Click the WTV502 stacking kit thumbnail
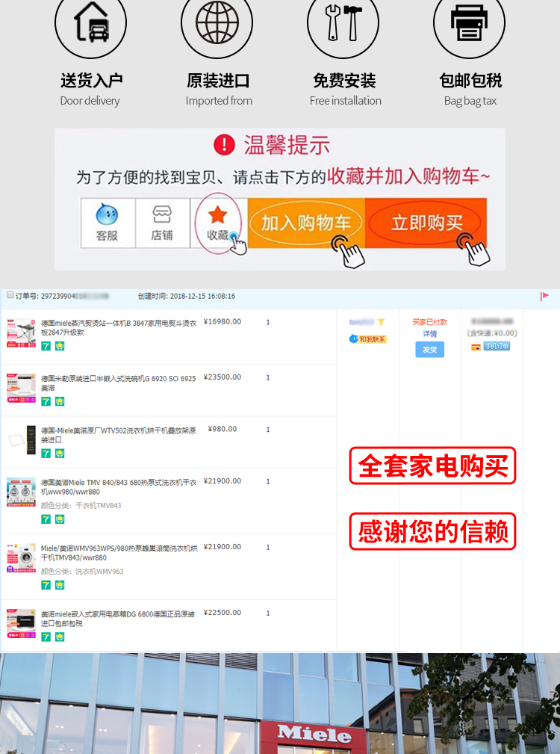 point(21,440)
